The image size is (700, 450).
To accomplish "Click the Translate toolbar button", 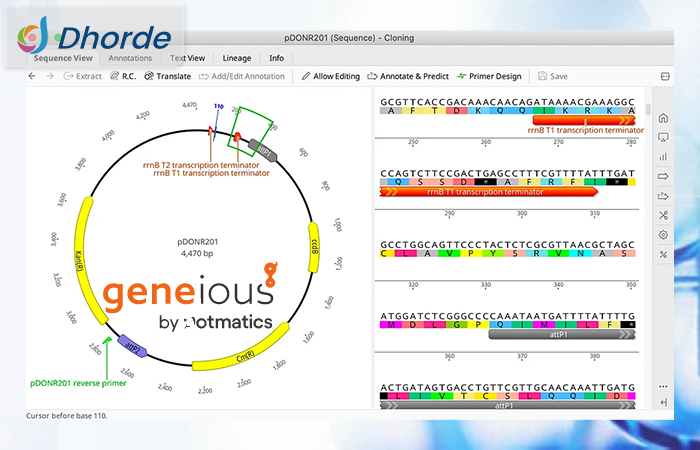I will [168, 76].
